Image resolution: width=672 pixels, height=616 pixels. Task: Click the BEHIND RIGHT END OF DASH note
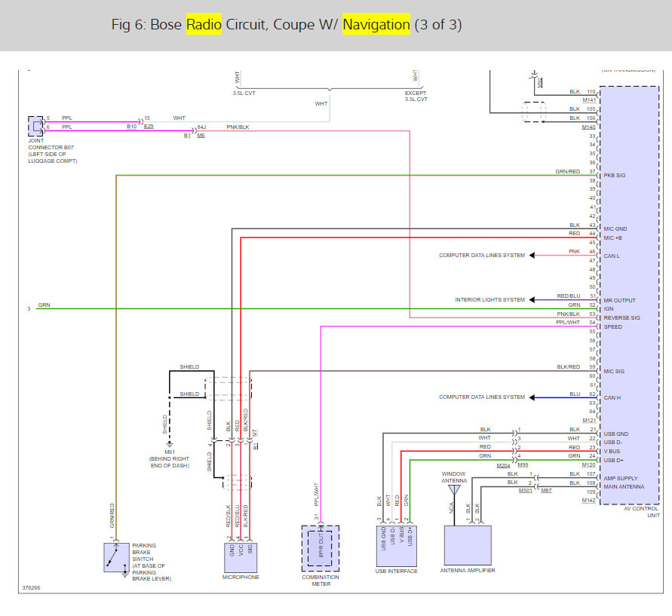pyautogui.click(x=169, y=462)
